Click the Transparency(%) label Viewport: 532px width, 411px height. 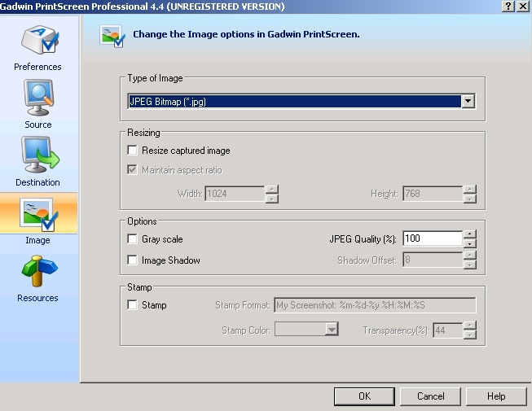(396, 330)
